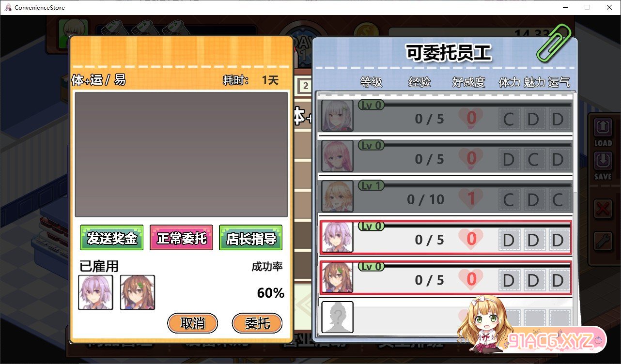Viewport: 621px width, 364px height.
Task: Select the 正常委托 normal commission option
Action: (x=181, y=237)
